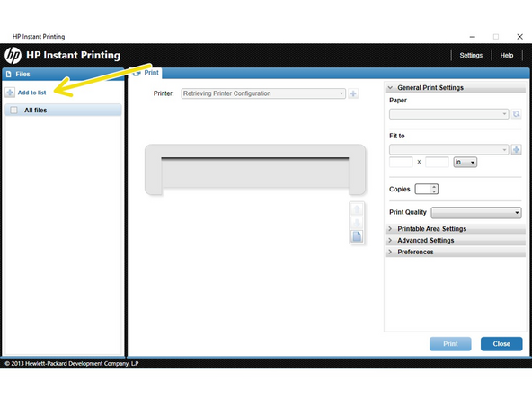Click the HP logo in the header
The height and width of the screenshot is (399, 532).
tap(13, 55)
